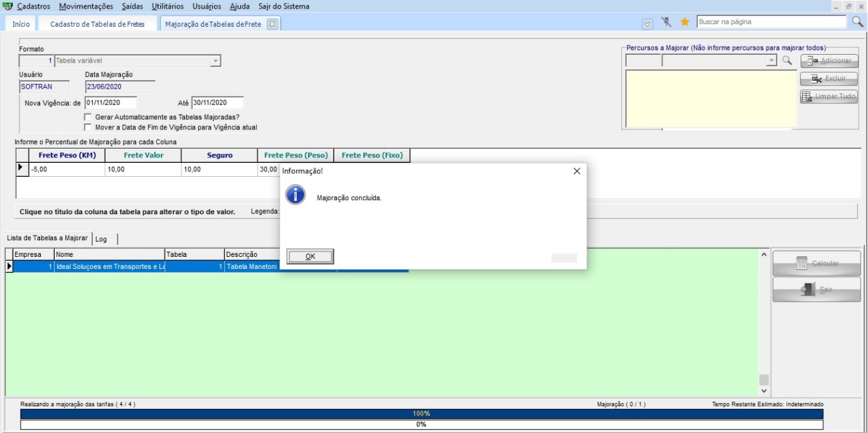Toggle Mover a Data de Fim de Vigência checkbox

click(87, 127)
